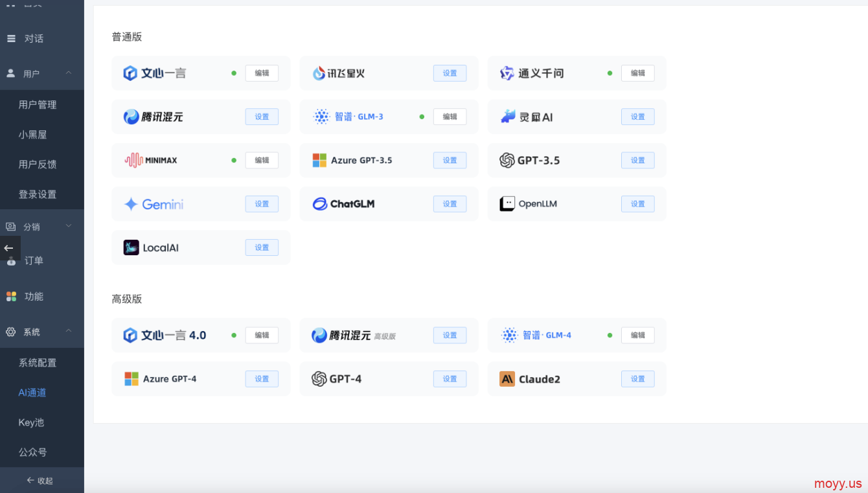The height and width of the screenshot is (493, 868).
Task: Click the Gemini sparkle logo
Action: click(x=131, y=204)
